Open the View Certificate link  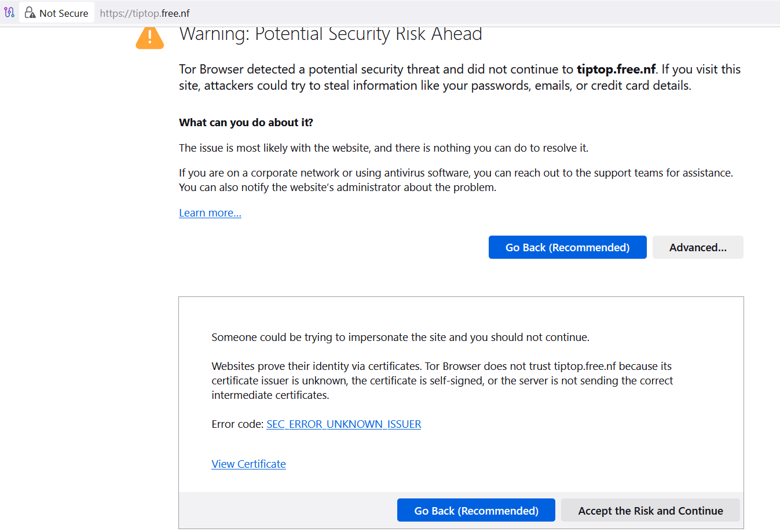pos(248,464)
